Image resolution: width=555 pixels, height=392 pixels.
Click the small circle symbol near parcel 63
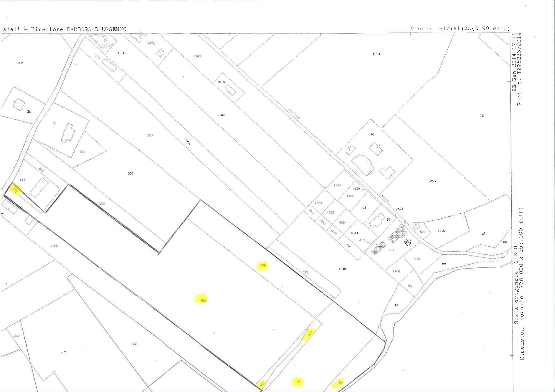pos(402,226)
